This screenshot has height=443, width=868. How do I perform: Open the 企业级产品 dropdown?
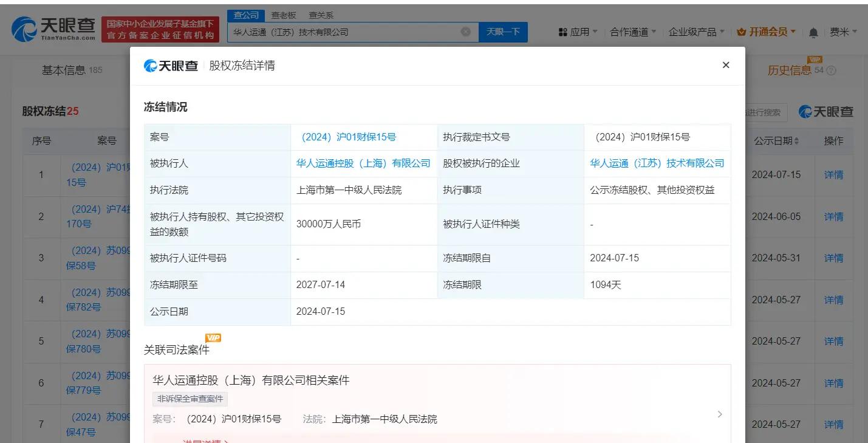click(696, 32)
